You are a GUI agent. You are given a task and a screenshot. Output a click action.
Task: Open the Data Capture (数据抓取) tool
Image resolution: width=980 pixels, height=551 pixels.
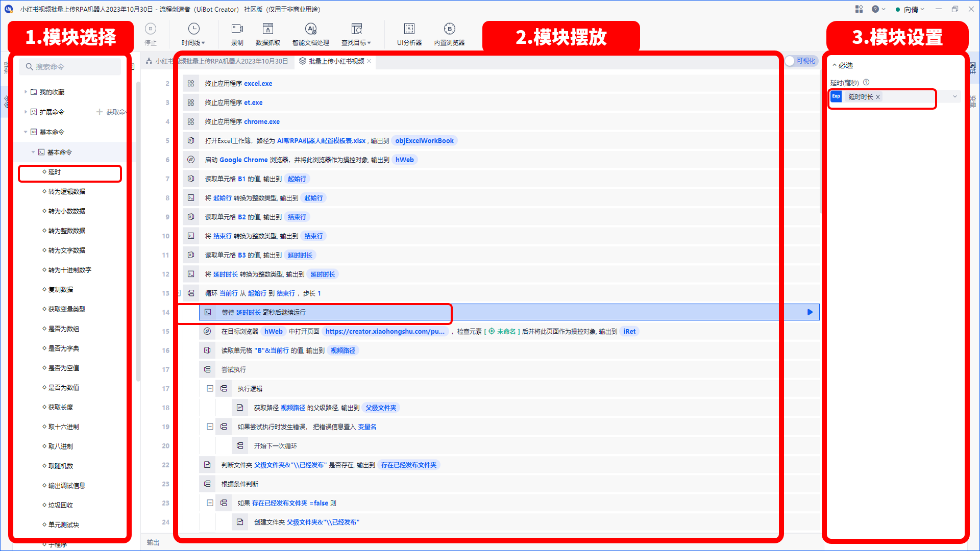(x=268, y=34)
